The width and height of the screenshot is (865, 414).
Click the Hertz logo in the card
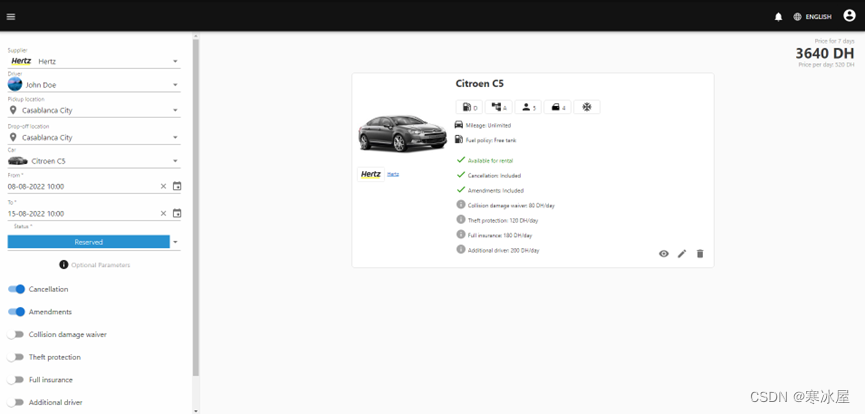(x=371, y=174)
